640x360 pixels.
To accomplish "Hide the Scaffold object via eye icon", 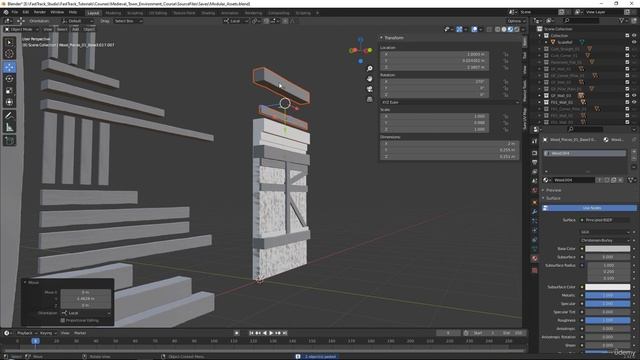I will pos(634,42).
